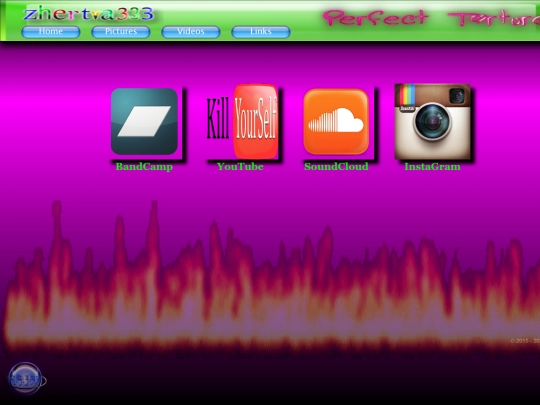Open the Links page

(261, 32)
